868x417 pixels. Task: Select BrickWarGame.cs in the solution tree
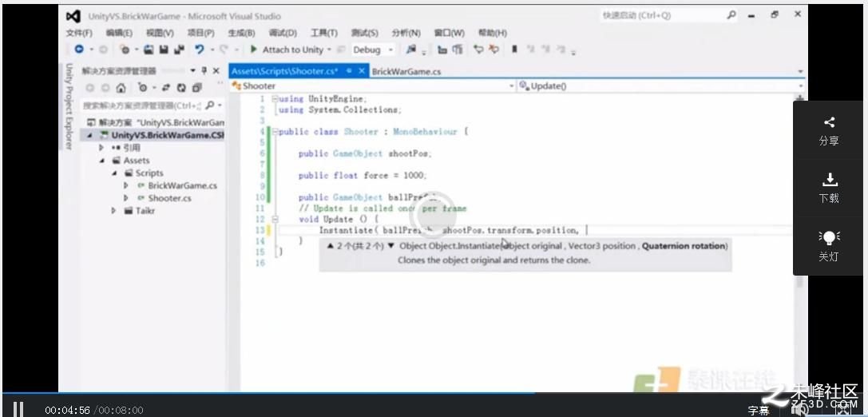click(x=182, y=185)
